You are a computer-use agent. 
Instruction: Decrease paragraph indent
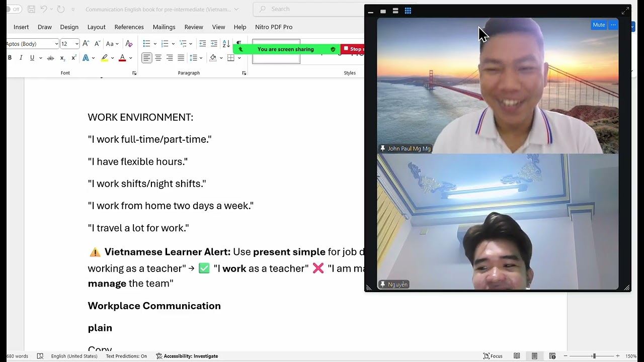pyautogui.click(x=203, y=44)
